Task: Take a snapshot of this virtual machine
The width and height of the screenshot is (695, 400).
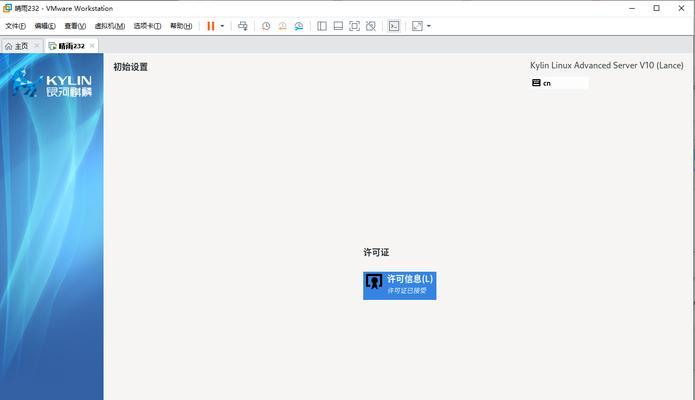Action: pyautogui.click(x=266, y=26)
